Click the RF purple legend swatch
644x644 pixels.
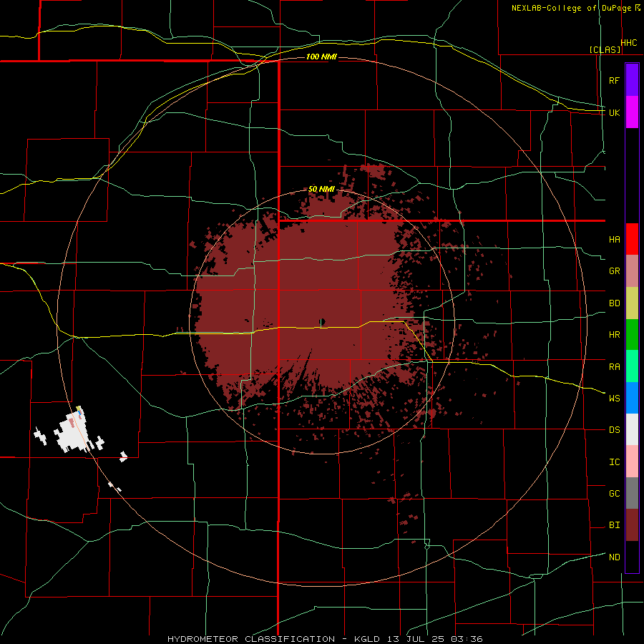coord(632,80)
